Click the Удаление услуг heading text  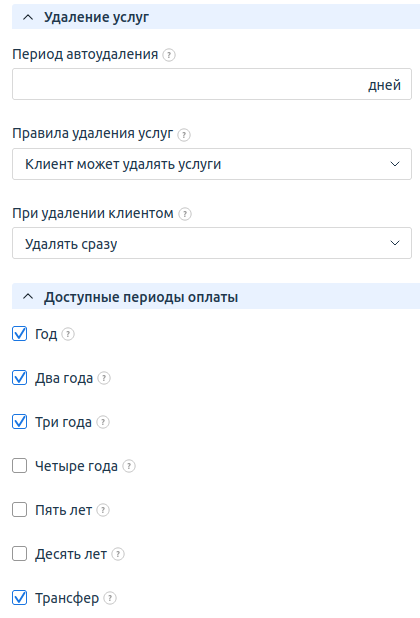[x=96, y=17]
